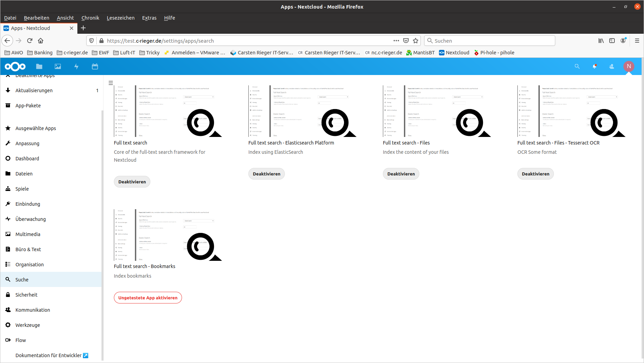This screenshot has height=363, width=644.
Task: Open the Calendar app icon in header
Action: pyautogui.click(x=95, y=66)
